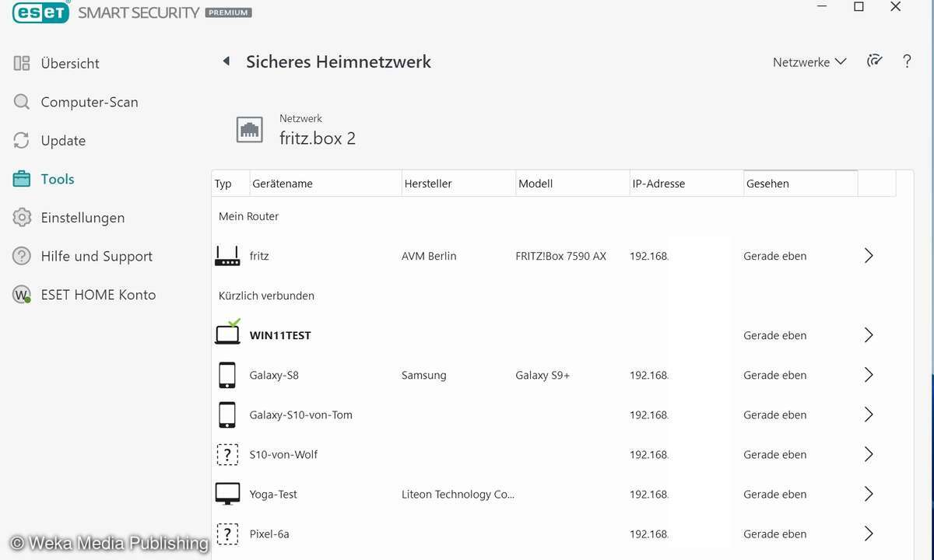Sort by the Gesehen column header
The image size is (934, 560).
(801, 184)
